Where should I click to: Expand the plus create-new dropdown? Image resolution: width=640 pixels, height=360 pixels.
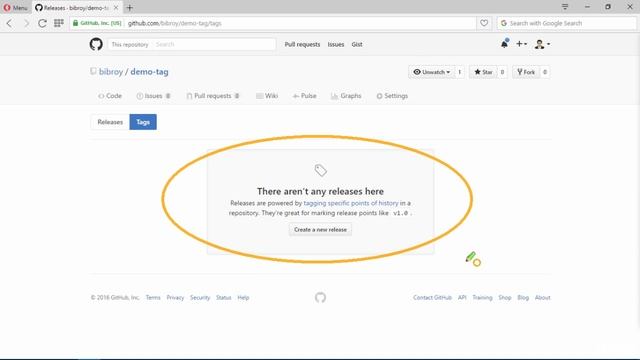click(x=522, y=44)
